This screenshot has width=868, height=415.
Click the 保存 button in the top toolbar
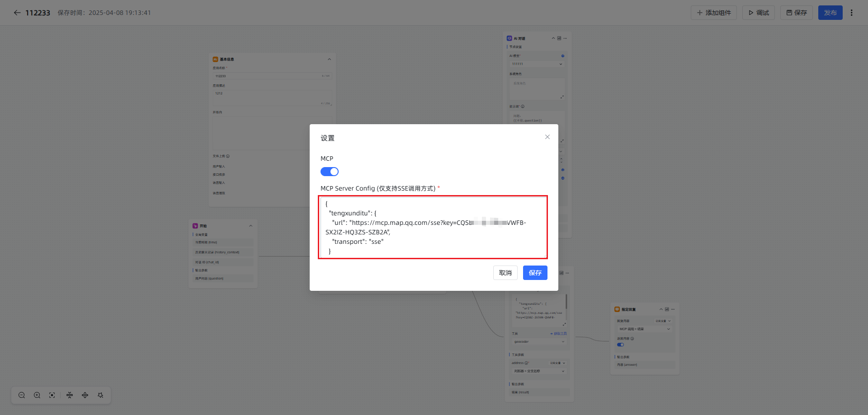click(797, 13)
